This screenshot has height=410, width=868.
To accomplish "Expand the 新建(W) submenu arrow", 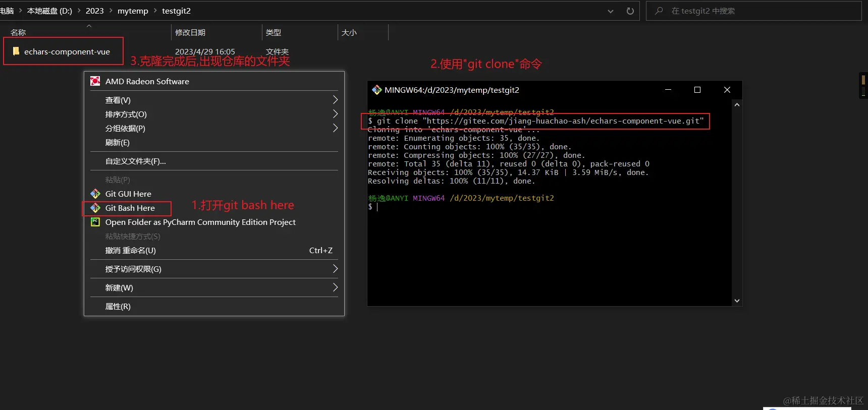I will pyautogui.click(x=335, y=287).
